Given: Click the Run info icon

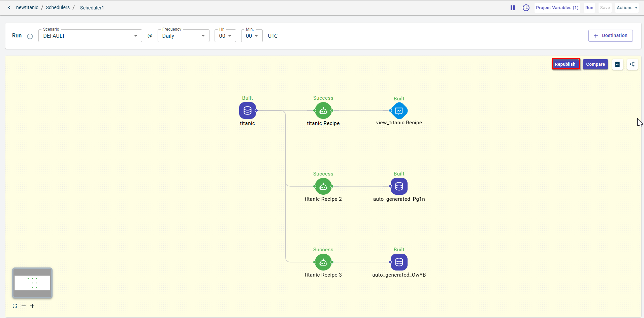Looking at the screenshot, I should pos(30,36).
